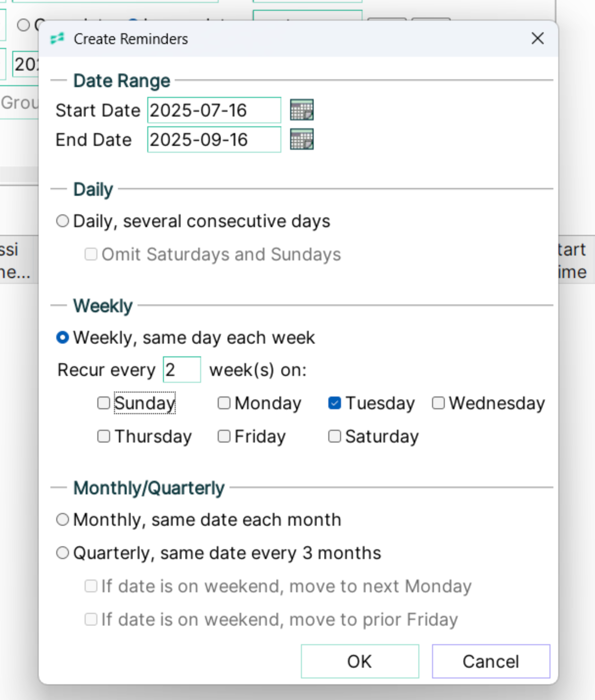Enable the Monday checkbox

click(x=224, y=403)
